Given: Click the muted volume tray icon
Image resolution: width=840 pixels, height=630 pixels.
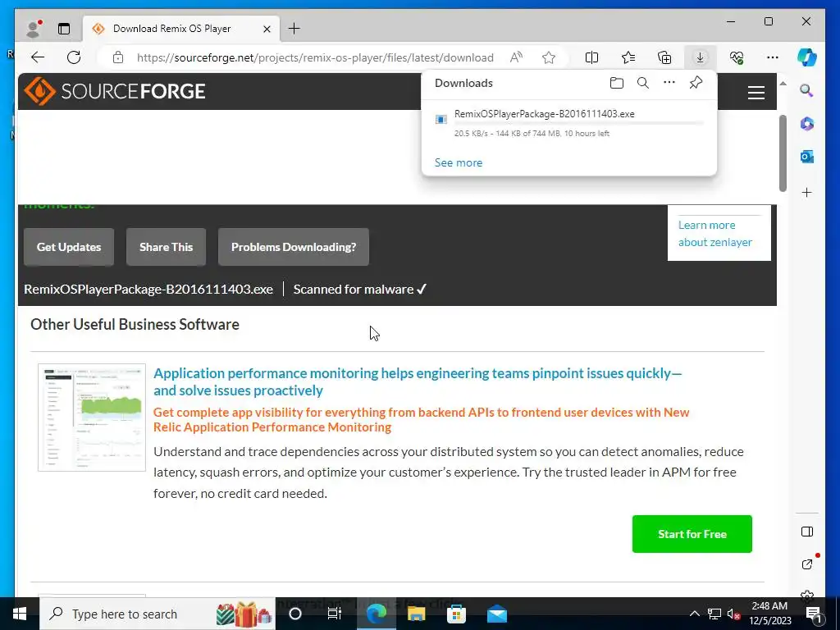Looking at the screenshot, I should coord(733,614).
